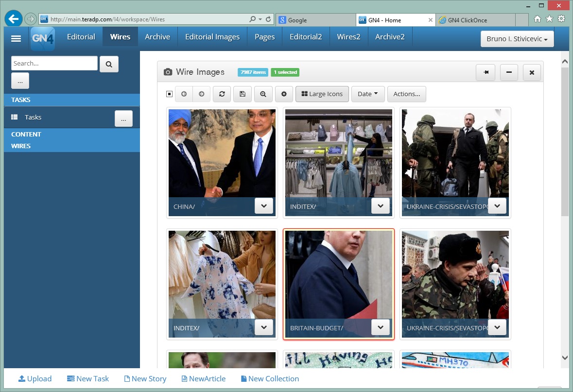Screen dimensions: 573x392
Task: Open browser favorites star
Action: [x=549, y=19]
